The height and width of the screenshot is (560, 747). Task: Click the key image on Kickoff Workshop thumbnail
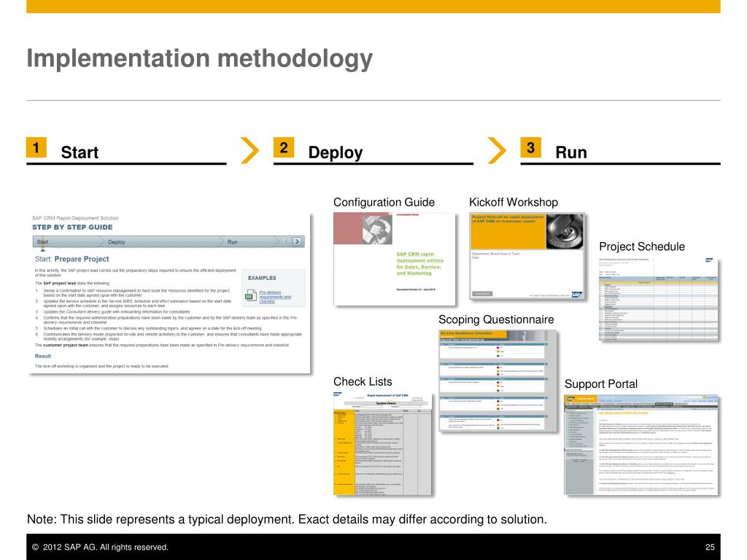click(565, 231)
